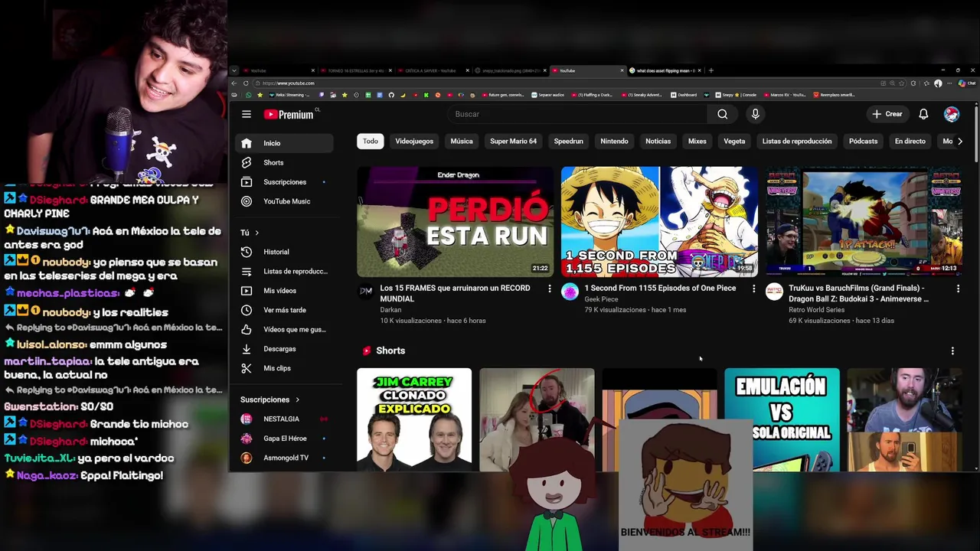Open Marcos RV bookmark

(x=785, y=95)
